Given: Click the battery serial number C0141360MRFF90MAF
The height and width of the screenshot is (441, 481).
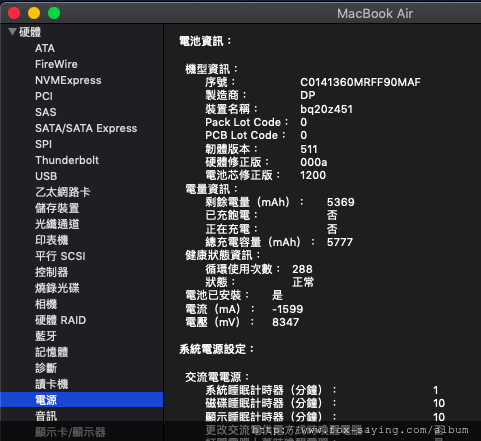Looking at the screenshot, I should point(360,82).
